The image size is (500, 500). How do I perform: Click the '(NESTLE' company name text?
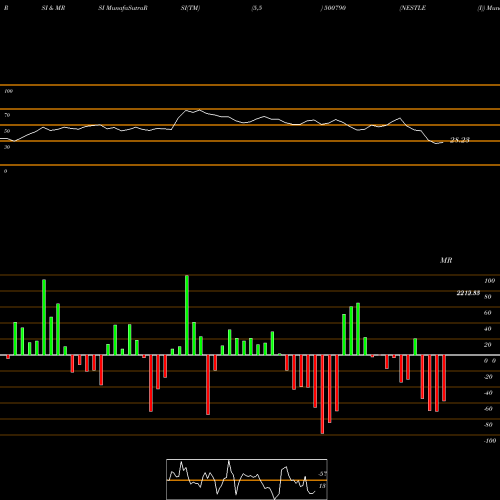[x=413, y=8]
